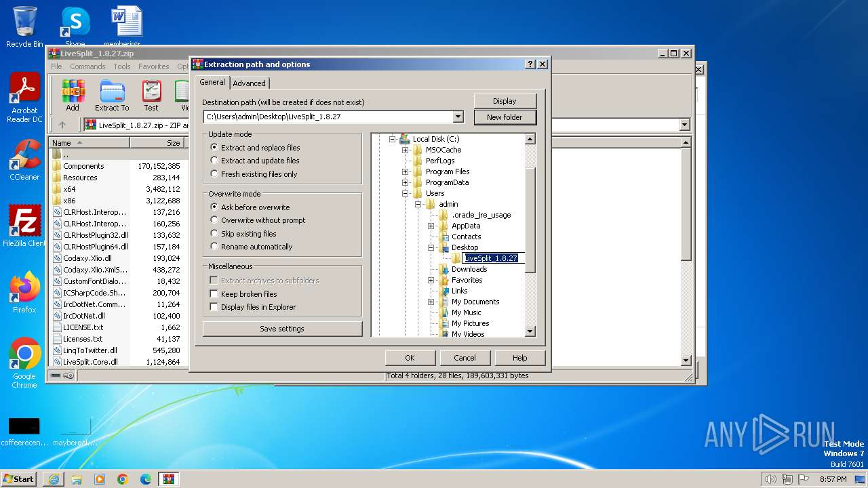Select the CCleaner desktop icon
The image size is (868, 488).
click(24, 160)
